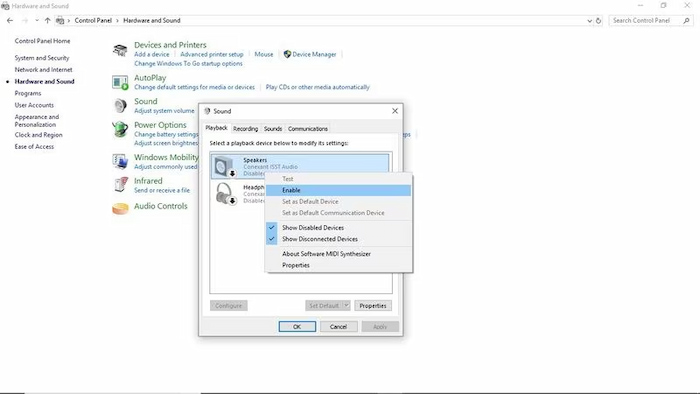The width and height of the screenshot is (700, 394).
Task: Open the Set Default dropdown arrow
Action: pos(346,306)
